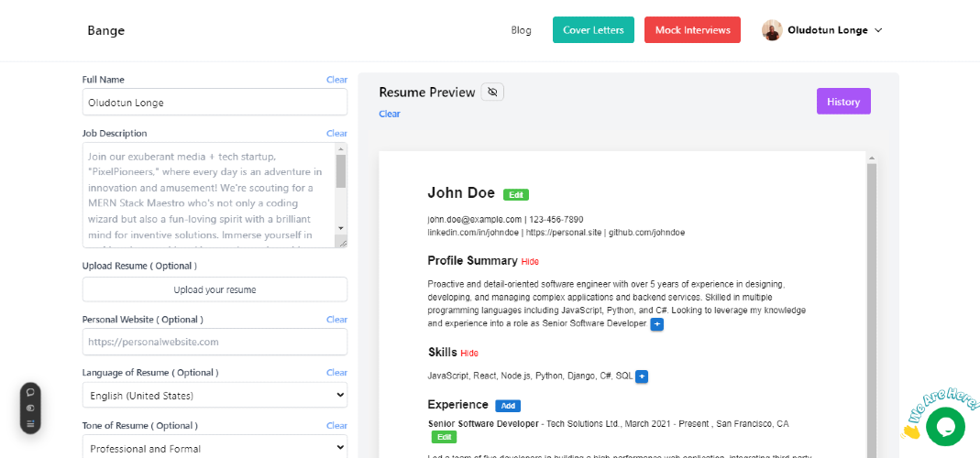Click Upload your resume button
Image resolution: width=980 pixels, height=458 pixels.
click(x=215, y=289)
